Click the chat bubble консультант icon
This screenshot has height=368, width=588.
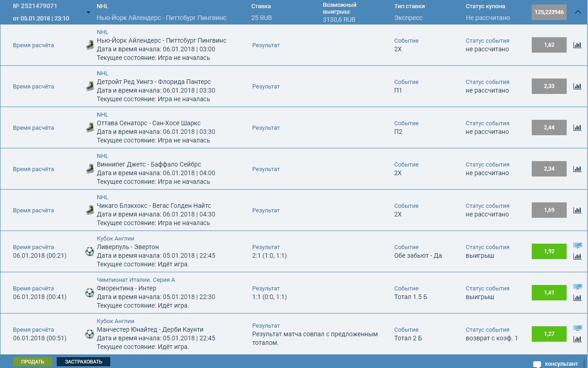[x=537, y=364]
